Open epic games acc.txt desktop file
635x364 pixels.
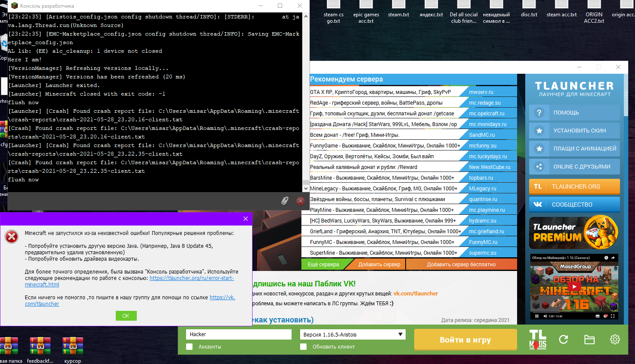click(366, 12)
